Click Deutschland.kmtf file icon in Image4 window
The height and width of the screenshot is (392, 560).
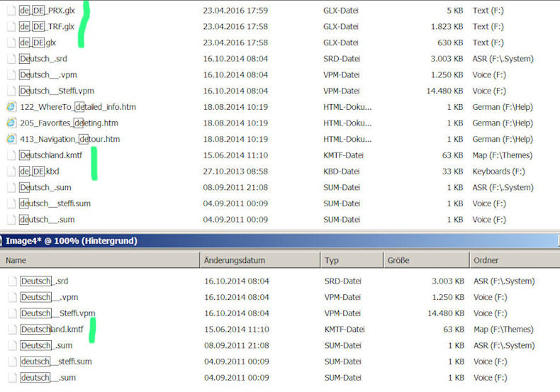(x=13, y=330)
